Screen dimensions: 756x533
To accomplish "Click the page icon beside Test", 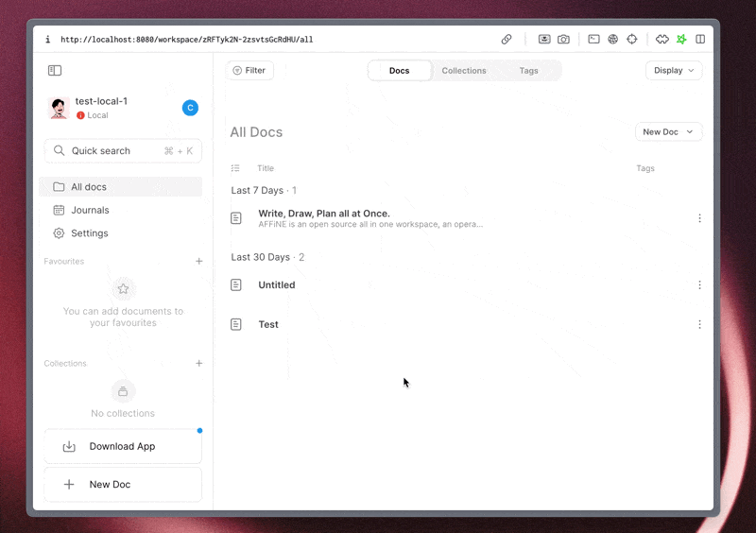I will click(x=235, y=325).
